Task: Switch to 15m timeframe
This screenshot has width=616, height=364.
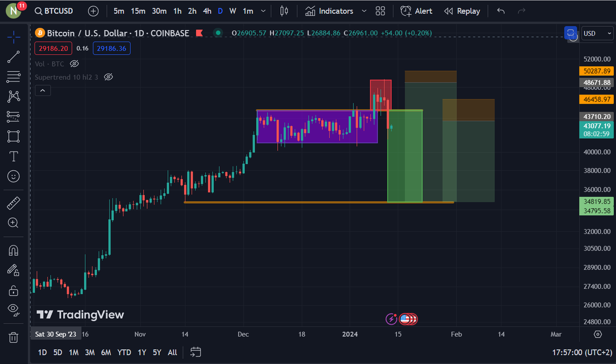Action: click(138, 11)
